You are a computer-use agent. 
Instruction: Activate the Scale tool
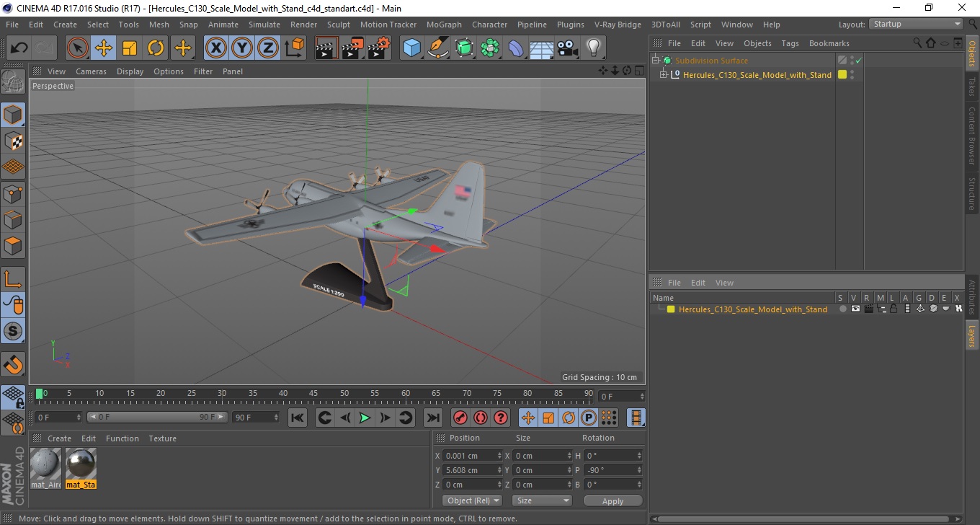point(130,48)
